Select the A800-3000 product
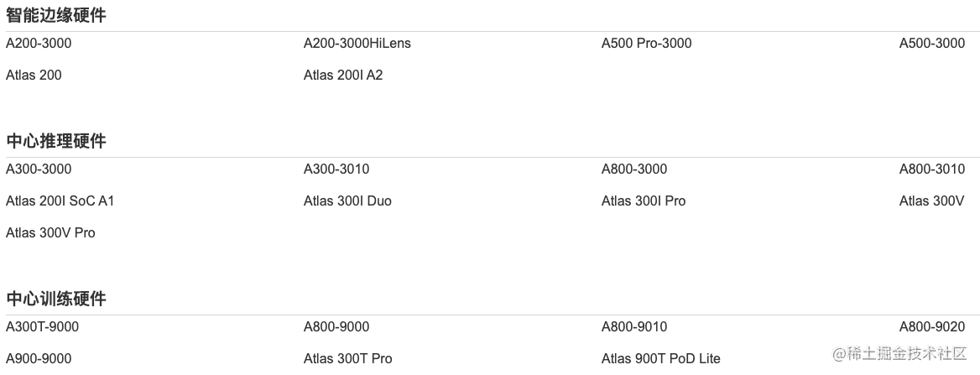980x375 pixels. coord(633,169)
